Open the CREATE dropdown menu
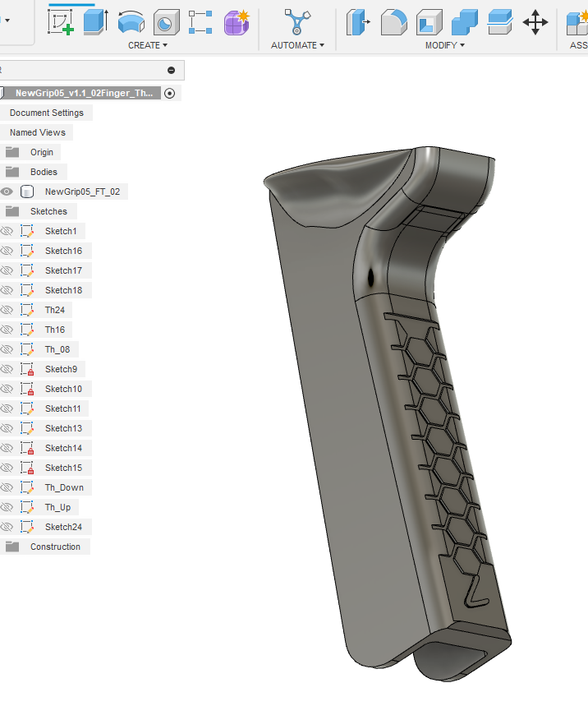The width and height of the screenshot is (588, 706). (x=148, y=45)
